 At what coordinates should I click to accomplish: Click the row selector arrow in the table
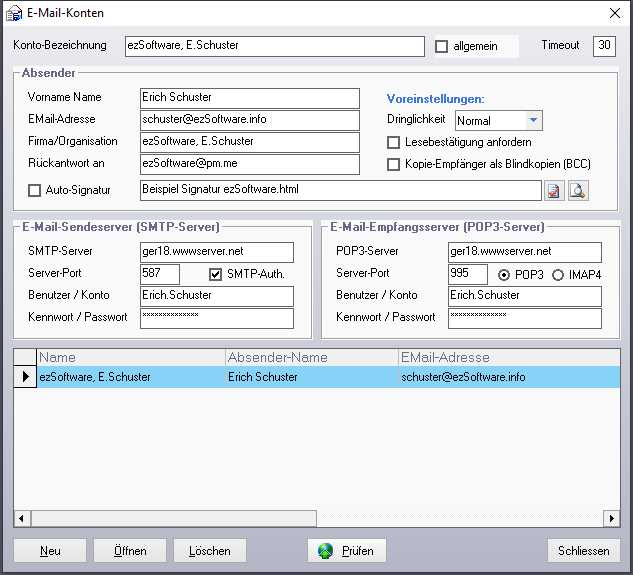pos(25,377)
